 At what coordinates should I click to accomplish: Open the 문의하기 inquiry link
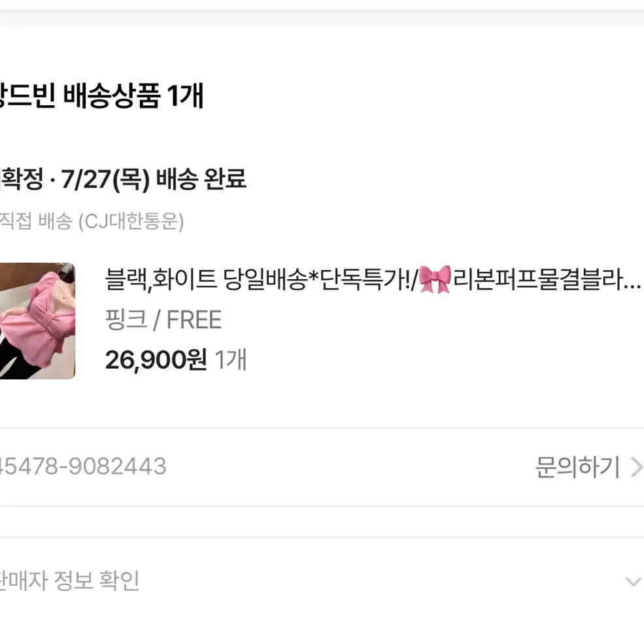tap(577, 467)
